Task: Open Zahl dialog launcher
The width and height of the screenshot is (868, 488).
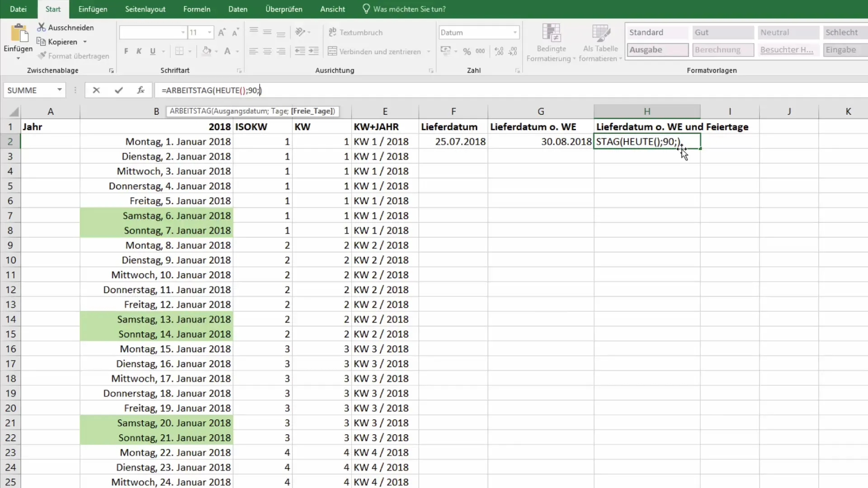Action: [517, 70]
